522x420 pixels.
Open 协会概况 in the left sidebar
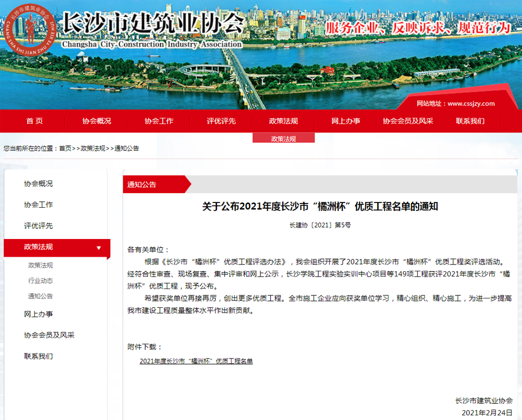pos(38,184)
